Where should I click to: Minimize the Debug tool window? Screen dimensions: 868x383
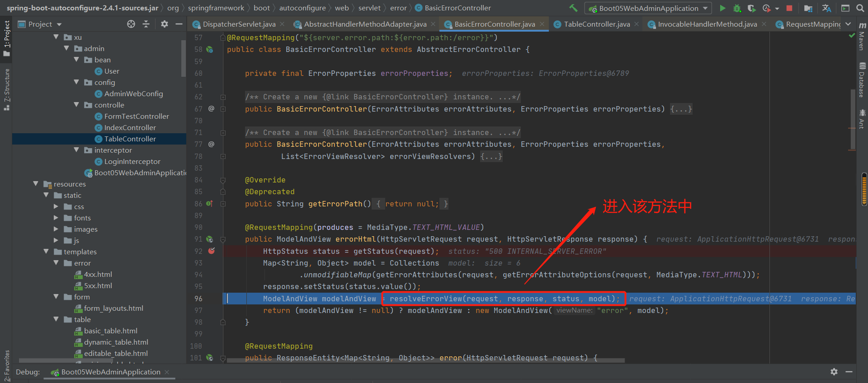[x=849, y=372]
